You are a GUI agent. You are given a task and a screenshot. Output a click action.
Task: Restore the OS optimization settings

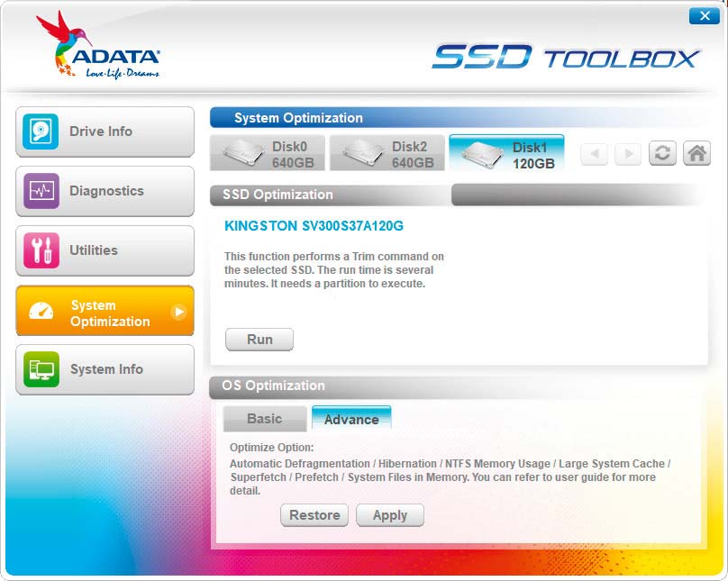tap(314, 515)
